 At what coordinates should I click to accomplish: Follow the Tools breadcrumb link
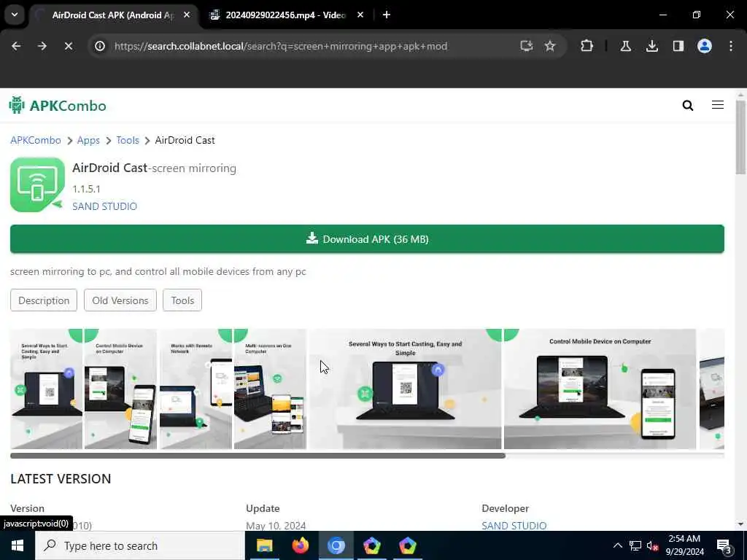(x=127, y=140)
